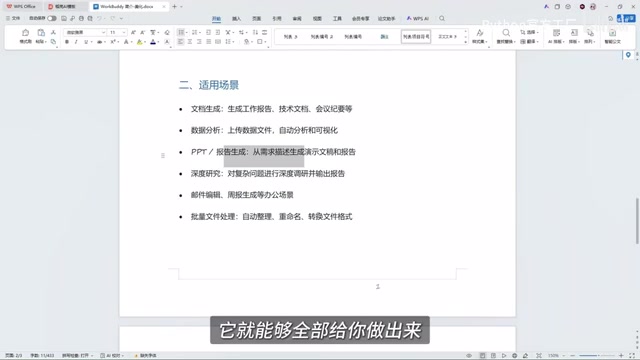Click the increase indent icon
640x360 pixels.
218,32
